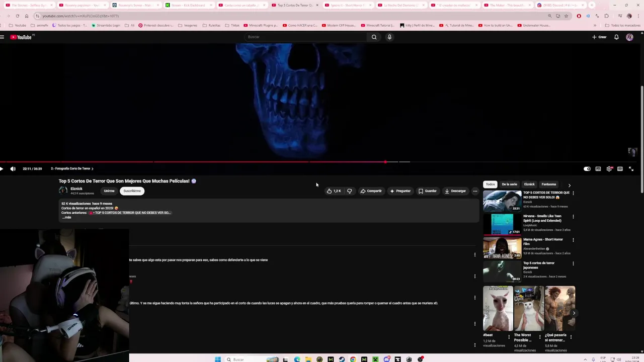Image resolution: width=644 pixels, height=362 pixels.
Task: Show more filter chips with arrow
Action: [570, 185]
